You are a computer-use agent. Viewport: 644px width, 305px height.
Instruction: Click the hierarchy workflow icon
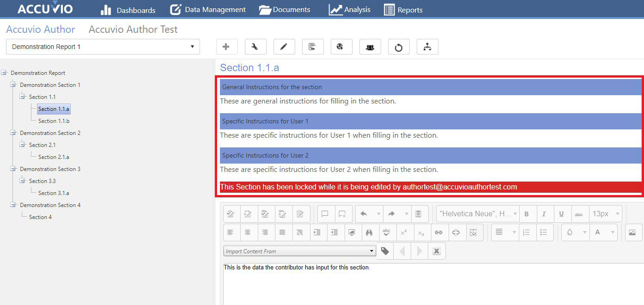pos(427,47)
